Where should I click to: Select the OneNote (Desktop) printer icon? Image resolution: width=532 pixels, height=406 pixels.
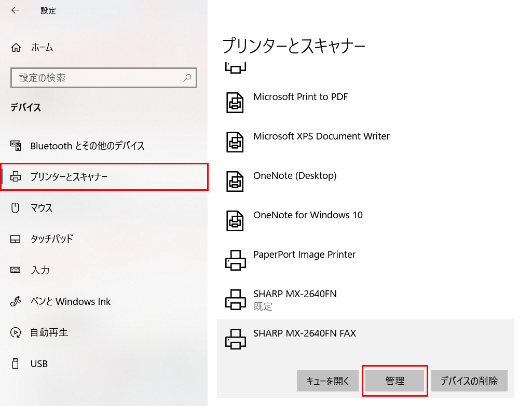(236, 181)
